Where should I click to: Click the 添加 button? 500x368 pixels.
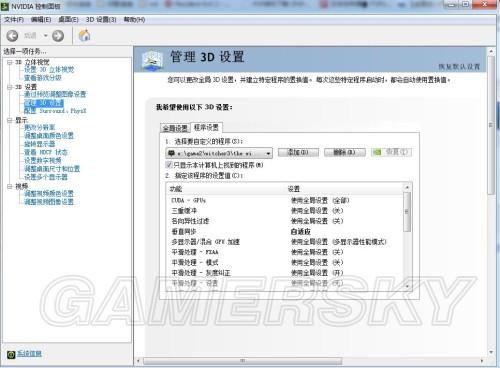click(298, 152)
